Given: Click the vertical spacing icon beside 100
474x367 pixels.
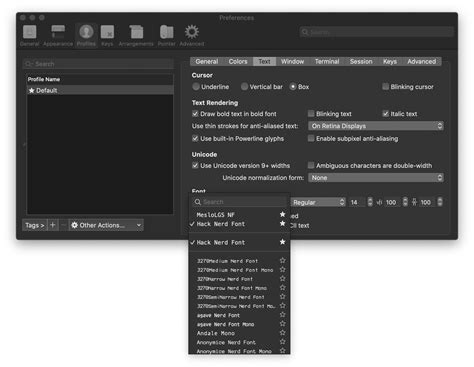Looking at the screenshot, I should (x=414, y=202).
